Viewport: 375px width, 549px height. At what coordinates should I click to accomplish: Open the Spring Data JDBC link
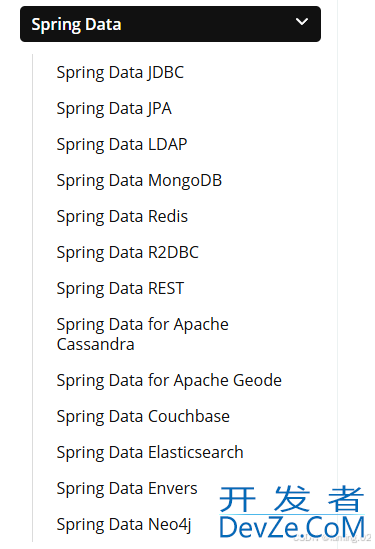(120, 73)
